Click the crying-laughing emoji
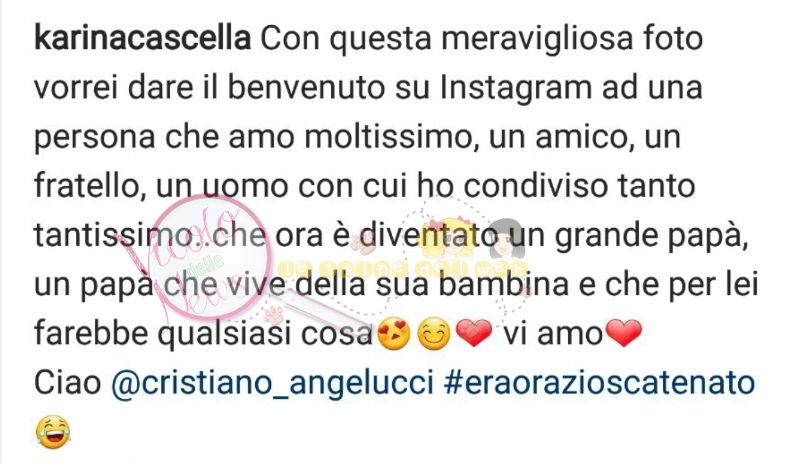The width and height of the screenshot is (806, 463). coord(53,432)
